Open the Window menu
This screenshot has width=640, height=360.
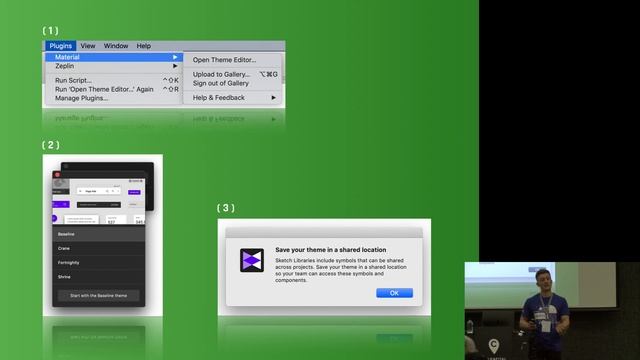tap(116, 46)
